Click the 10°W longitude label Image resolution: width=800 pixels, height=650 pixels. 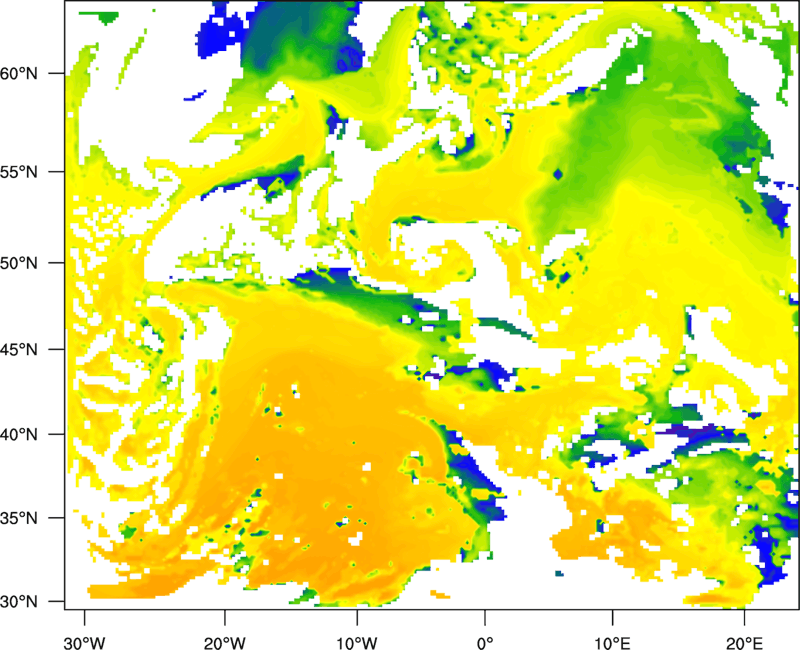(357, 643)
